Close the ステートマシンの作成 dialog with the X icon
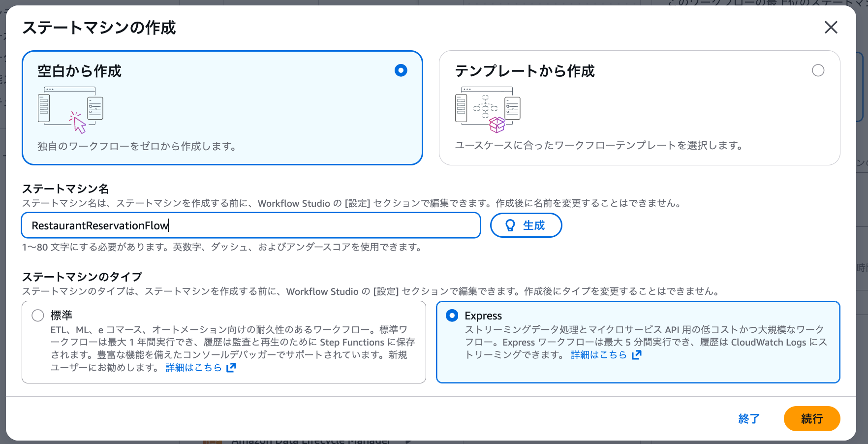 (831, 28)
